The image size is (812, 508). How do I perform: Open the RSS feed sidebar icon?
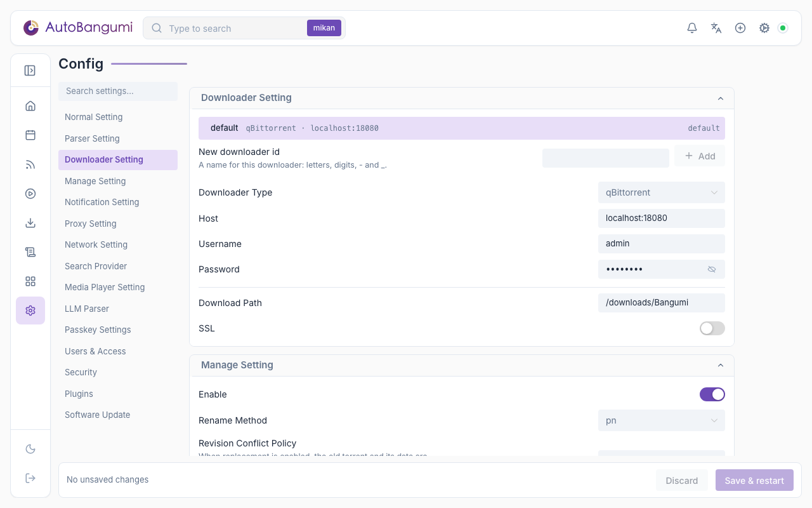point(30,164)
